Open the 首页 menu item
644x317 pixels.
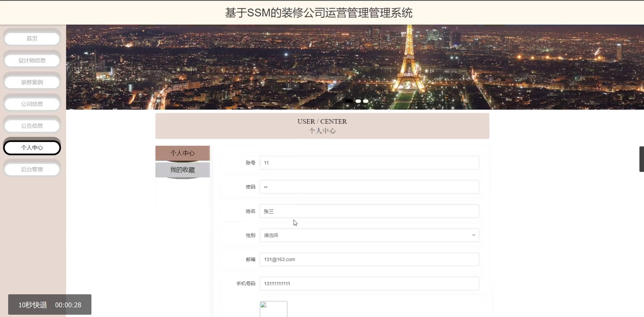point(32,39)
